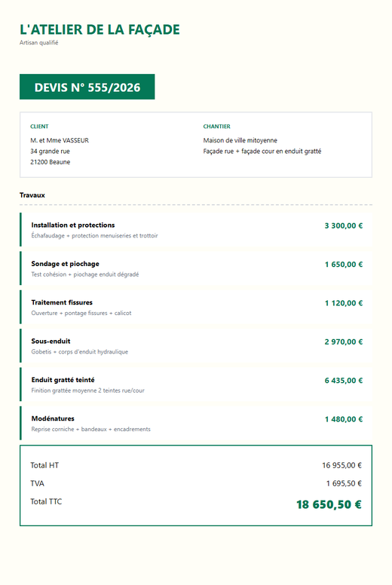Click the Installation et protections line item
This screenshot has height=585, width=392.
click(196, 230)
